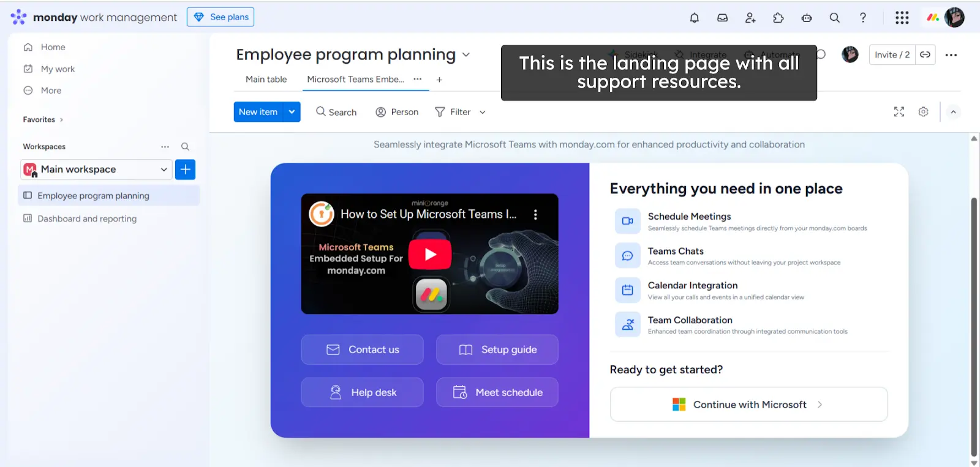This screenshot has width=980, height=467.
Task: Expand the Filter options chevron
Action: click(482, 112)
